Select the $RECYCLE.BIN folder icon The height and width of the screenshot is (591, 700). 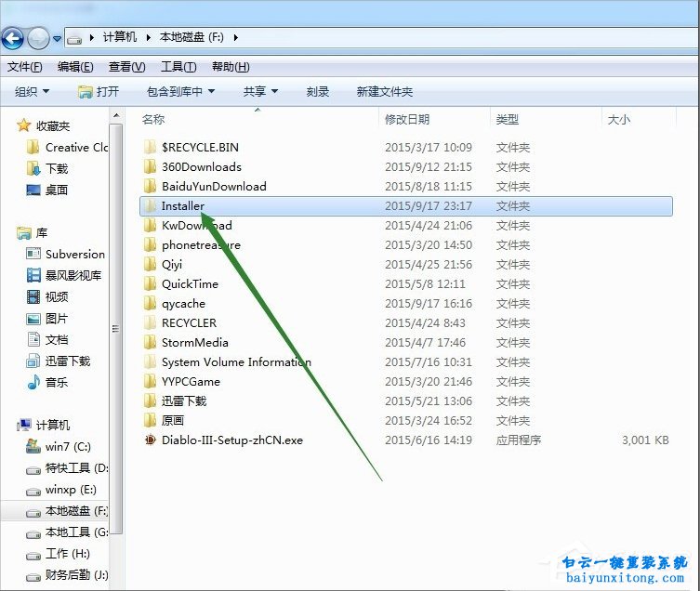tap(150, 147)
